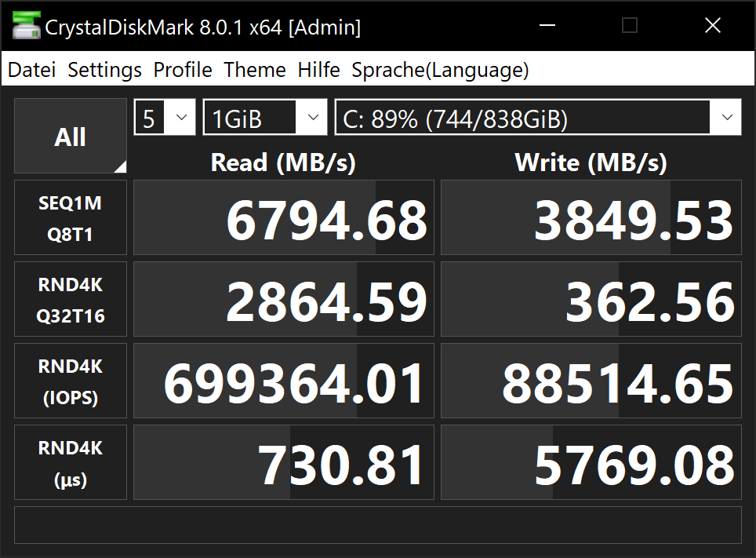Click the CrystalDiskMark app icon in title bar
Screen dimensions: 756x558
[26, 26]
